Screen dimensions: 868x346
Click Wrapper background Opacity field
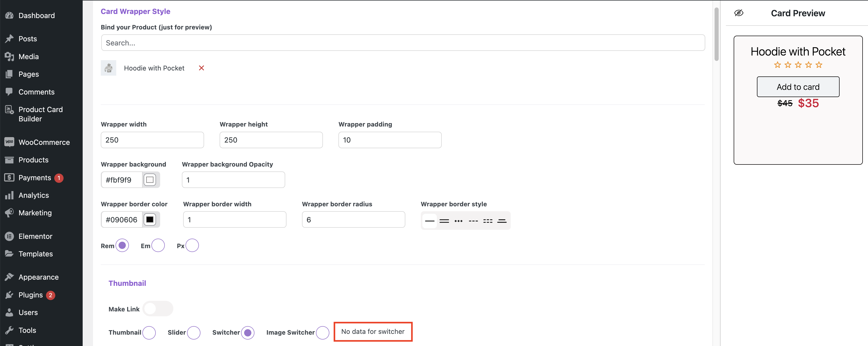coord(233,180)
